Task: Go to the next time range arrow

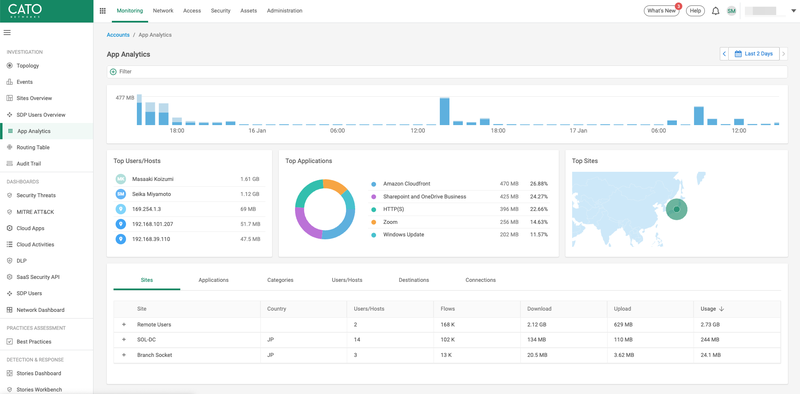Action: tap(784, 54)
